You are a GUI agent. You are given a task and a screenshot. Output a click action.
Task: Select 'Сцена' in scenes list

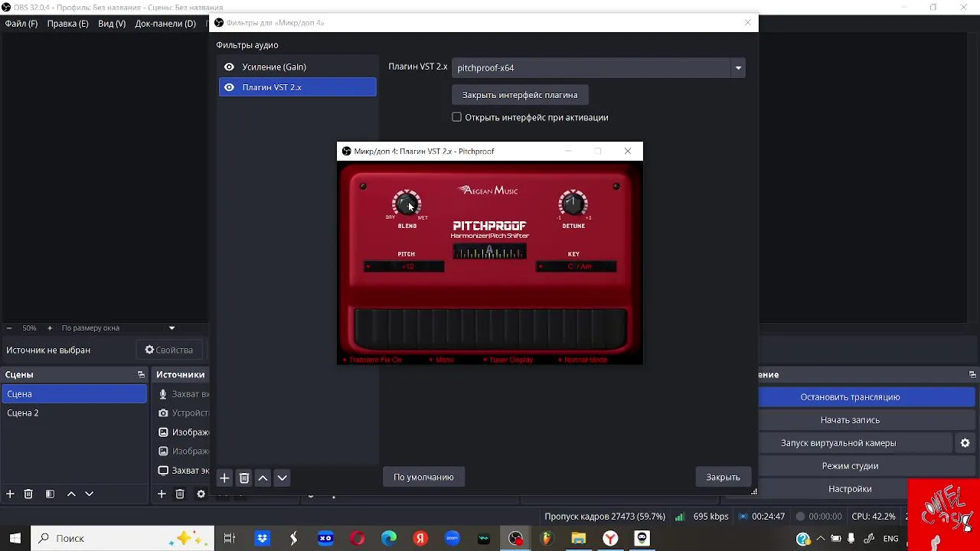73,394
